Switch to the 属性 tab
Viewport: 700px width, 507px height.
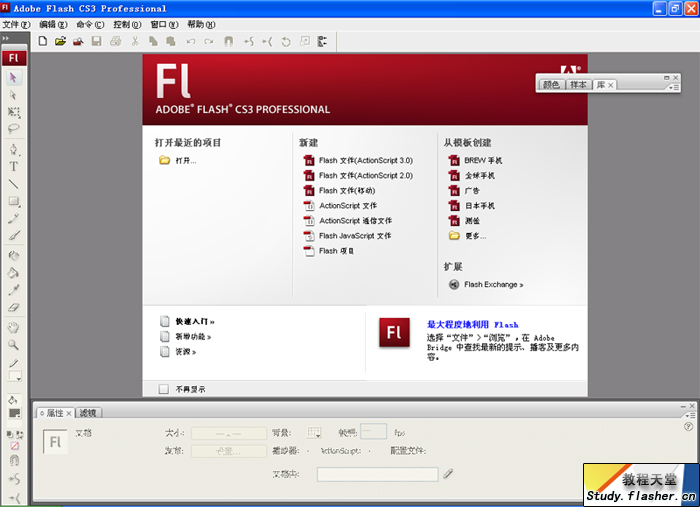pos(55,413)
